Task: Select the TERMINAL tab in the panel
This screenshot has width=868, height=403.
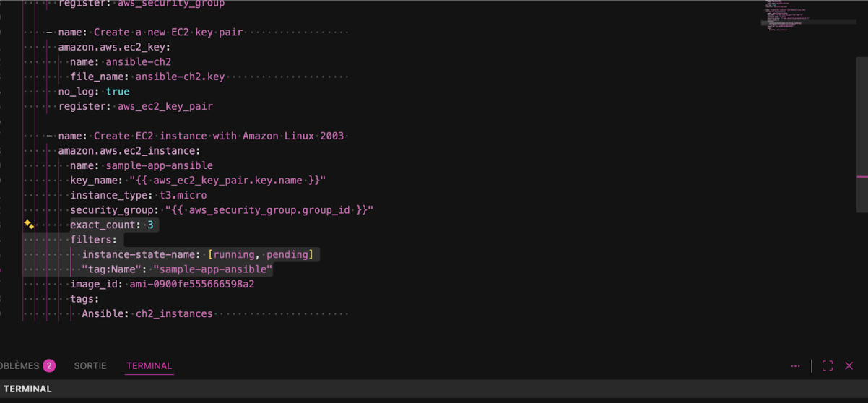Action: pos(149,366)
